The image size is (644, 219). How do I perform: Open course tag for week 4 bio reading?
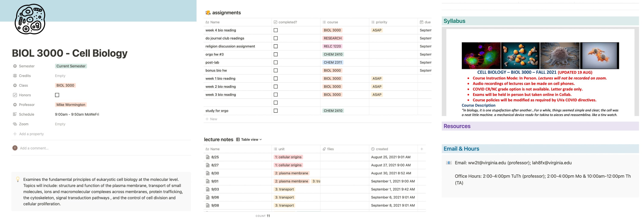(332, 30)
